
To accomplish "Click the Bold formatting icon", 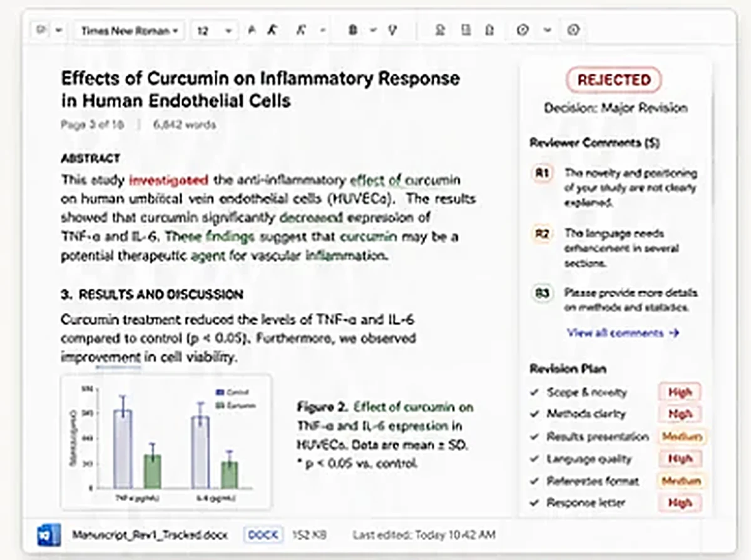I will coord(353,30).
